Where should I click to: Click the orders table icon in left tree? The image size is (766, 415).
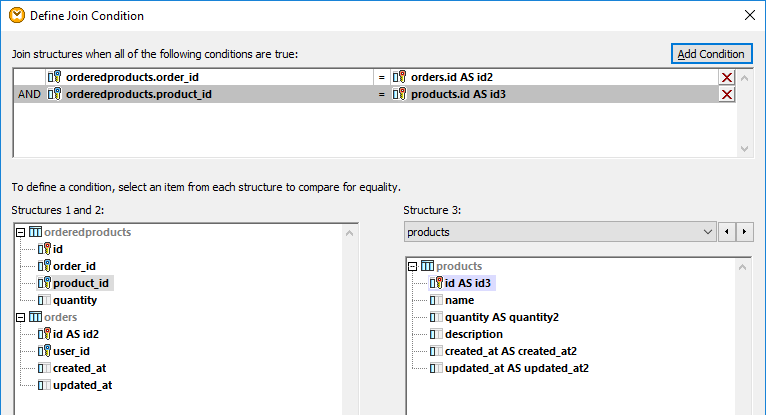coord(36,317)
